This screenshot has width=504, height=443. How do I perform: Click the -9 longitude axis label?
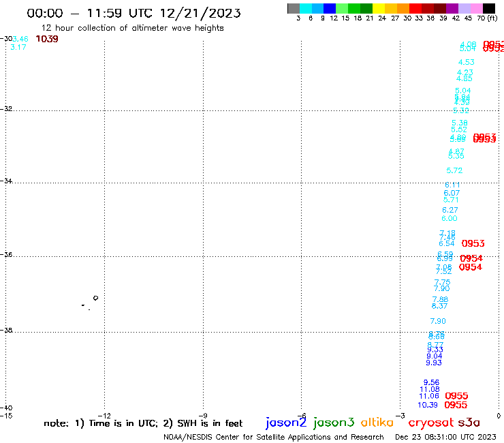coord(203,416)
